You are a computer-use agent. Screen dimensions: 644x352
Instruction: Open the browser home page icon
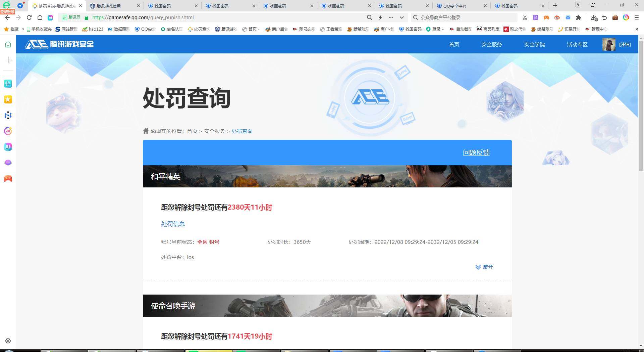40,17
